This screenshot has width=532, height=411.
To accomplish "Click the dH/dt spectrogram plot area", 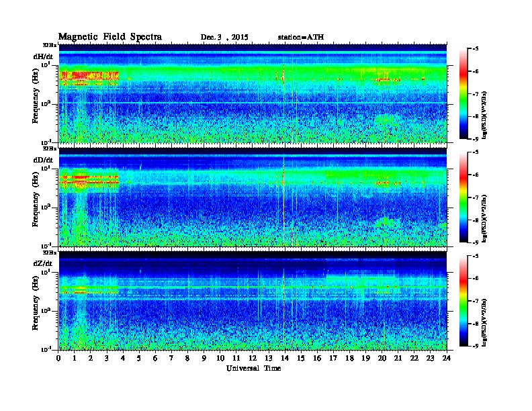I will coord(253,93).
